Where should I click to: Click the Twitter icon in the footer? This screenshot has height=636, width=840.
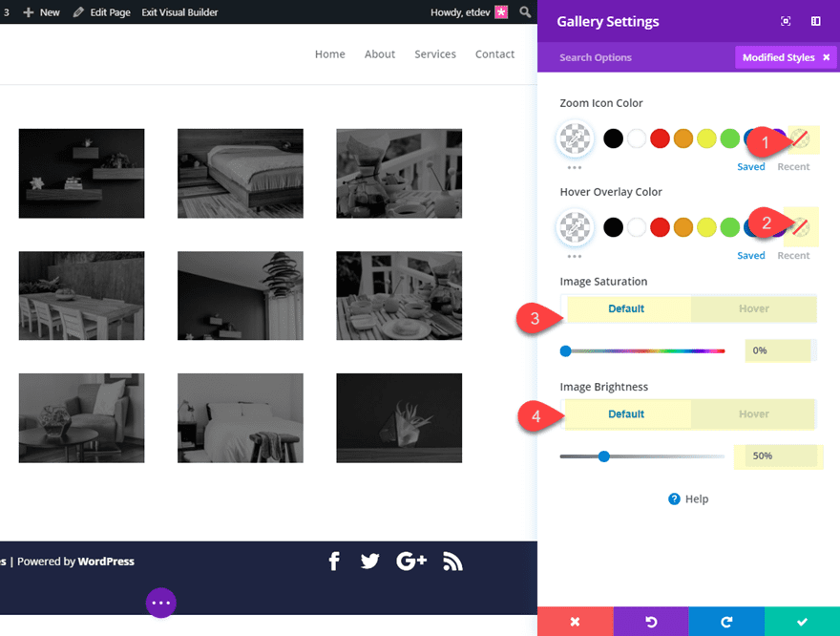[x=369, y=562]
